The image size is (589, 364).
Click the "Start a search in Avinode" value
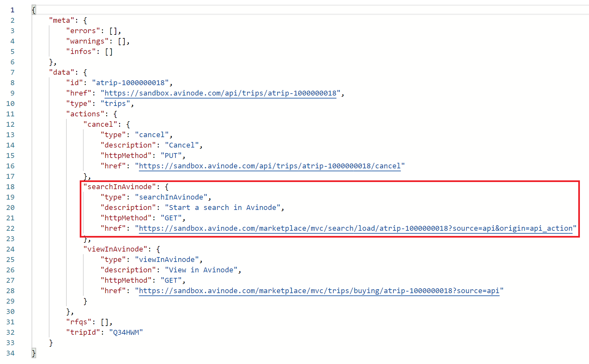[x=223, y=208]
